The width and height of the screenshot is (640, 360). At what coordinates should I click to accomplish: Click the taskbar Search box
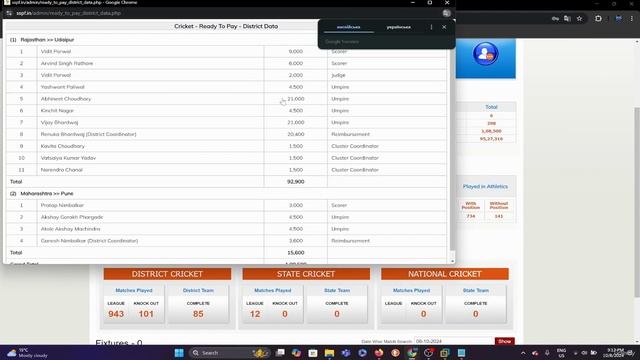[x=230, y=353]
